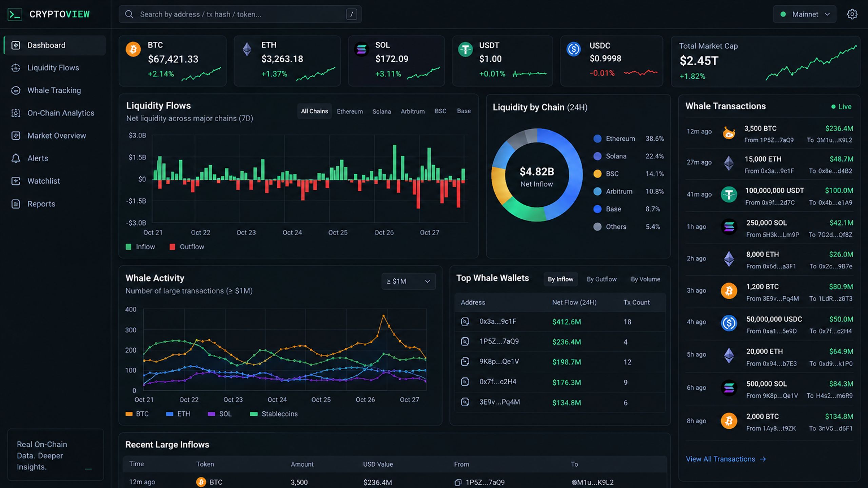Screen dimensions: 868x488
Task: Toggle the BTC series in Whale Activity legend
Action: pos(137,414)
